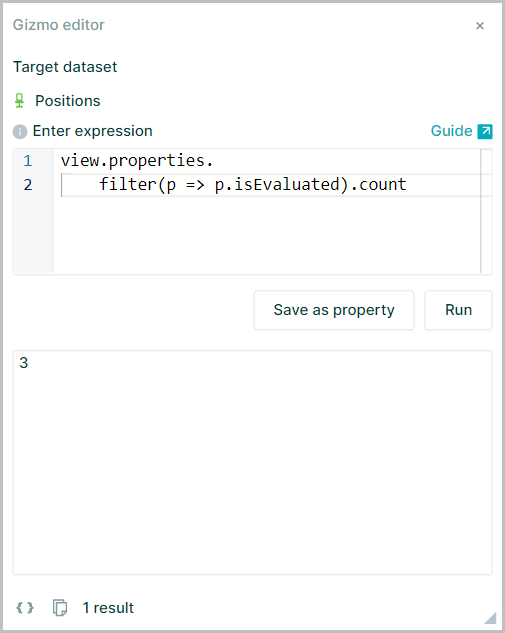Toggle JSON braces view icon
This screenshot has height=633, width=505.
coord(25,608)
